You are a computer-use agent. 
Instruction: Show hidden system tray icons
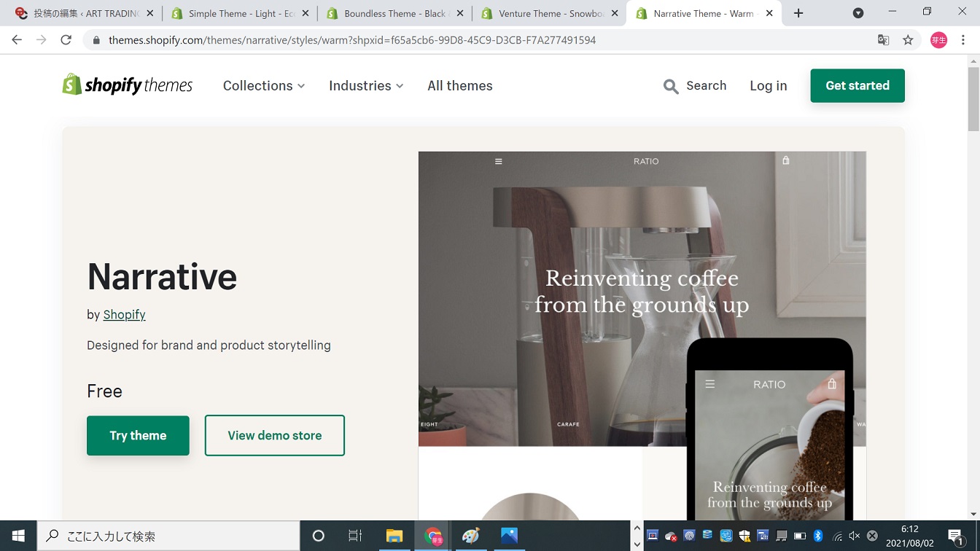(637, 536)
